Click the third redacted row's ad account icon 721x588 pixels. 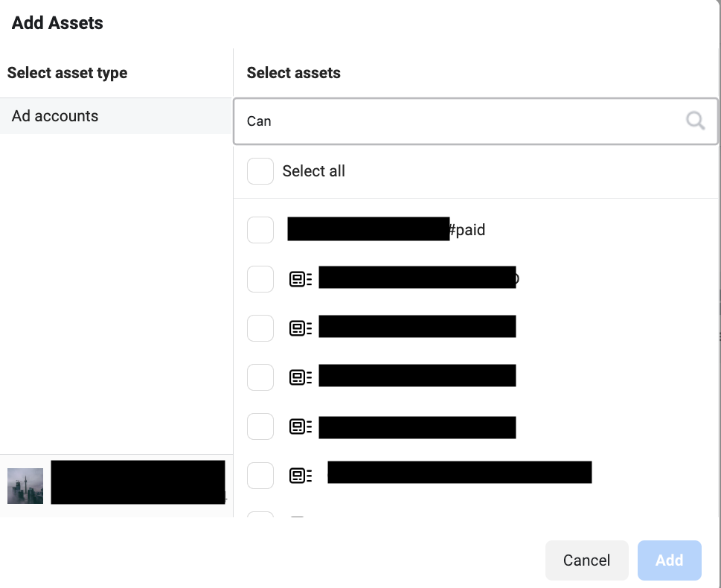pos(301,377)
